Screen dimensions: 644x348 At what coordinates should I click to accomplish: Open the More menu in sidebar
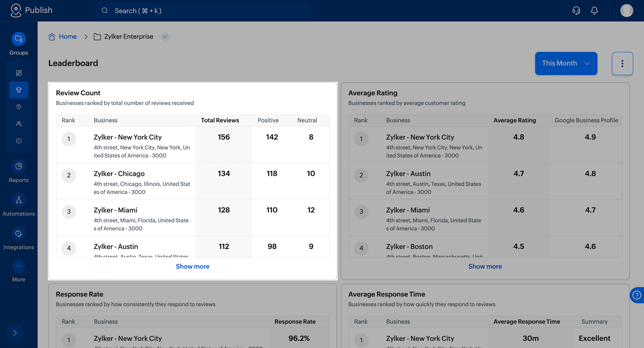[x=19, y=267]
